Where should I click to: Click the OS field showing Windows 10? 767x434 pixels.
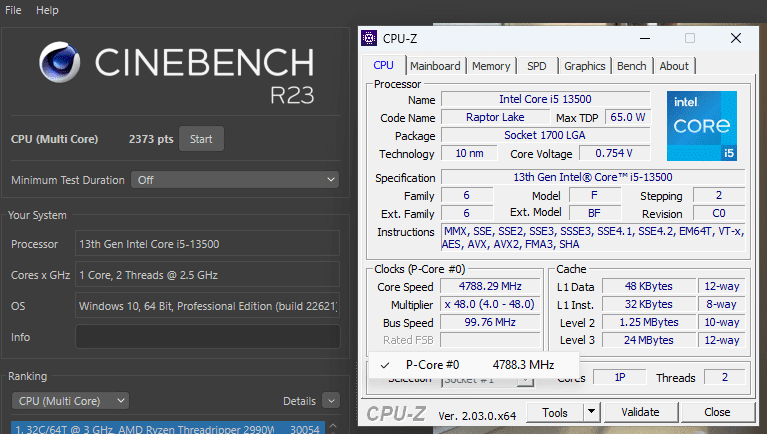207,306
